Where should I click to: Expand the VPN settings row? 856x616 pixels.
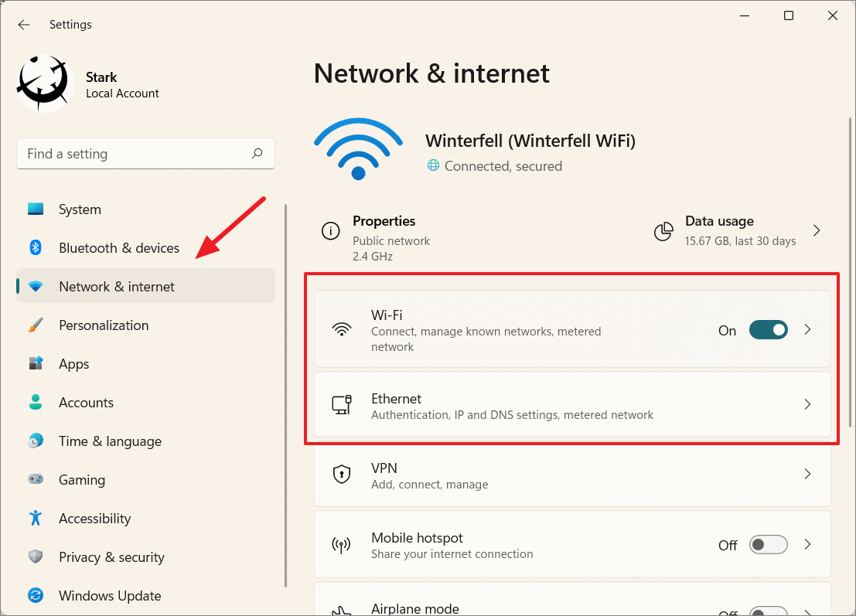(x=572, y=474)
